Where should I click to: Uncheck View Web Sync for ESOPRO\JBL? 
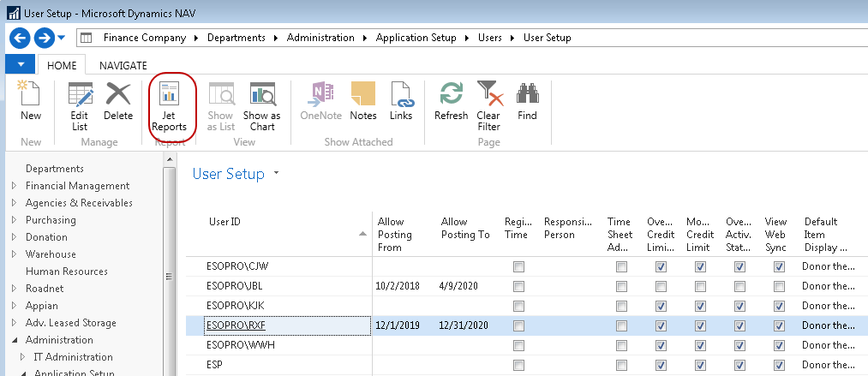click(779, 287)
